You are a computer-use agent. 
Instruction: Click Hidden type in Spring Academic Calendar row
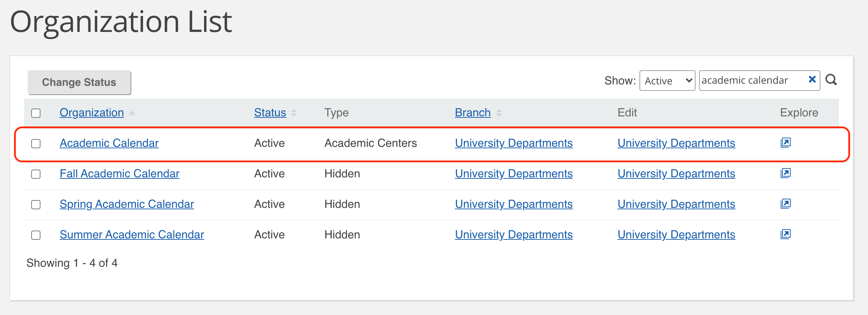342,204
